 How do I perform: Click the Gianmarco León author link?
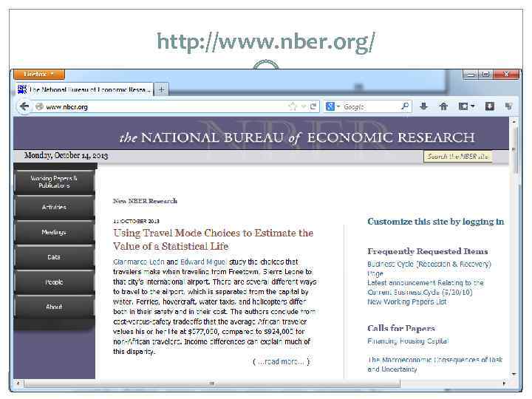[139, 262]
